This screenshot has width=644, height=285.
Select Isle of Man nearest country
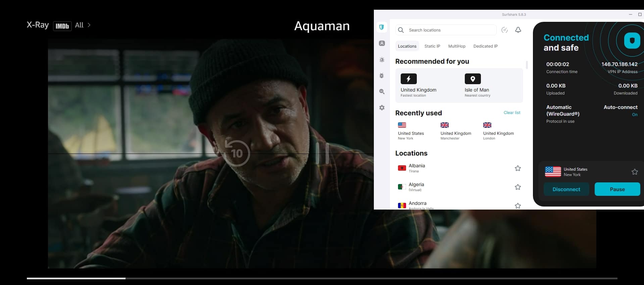tap(478, 86)
